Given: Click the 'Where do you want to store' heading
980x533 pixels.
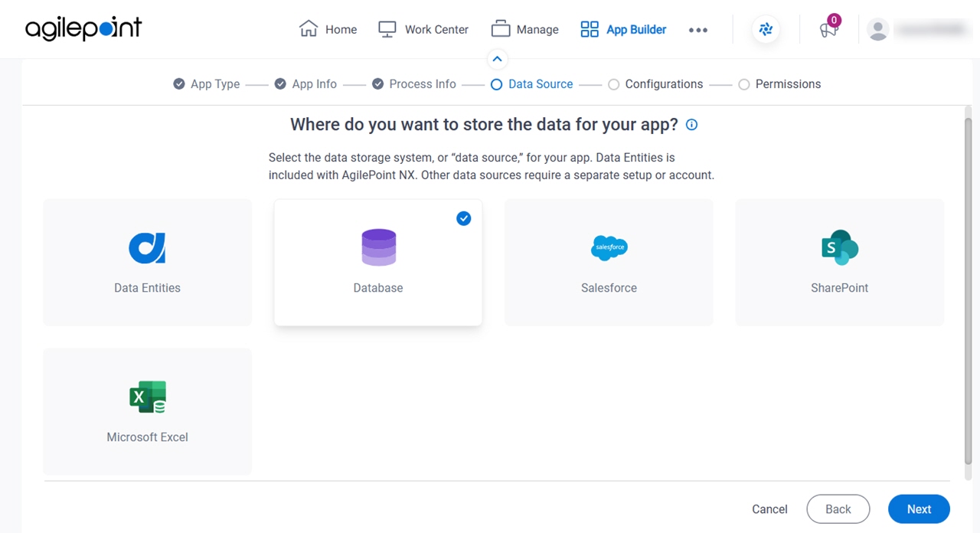Looking at the screenshot, I should (x=484, y=124).
